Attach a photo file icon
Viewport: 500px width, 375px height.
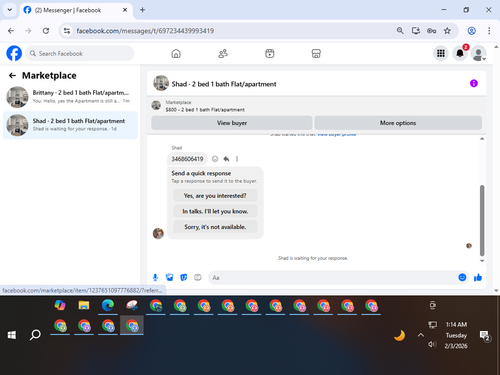click(169, 277)
